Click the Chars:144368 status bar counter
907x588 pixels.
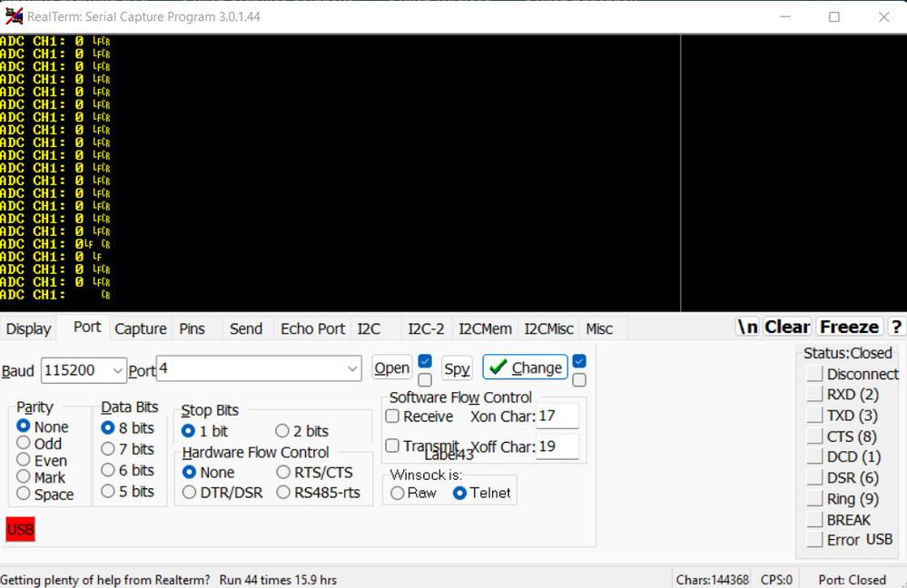pos(712,579)
